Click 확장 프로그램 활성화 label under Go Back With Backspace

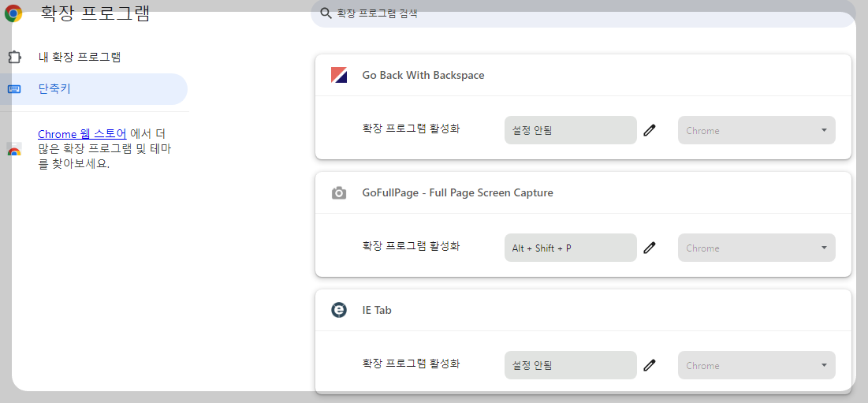click(411, 129)
